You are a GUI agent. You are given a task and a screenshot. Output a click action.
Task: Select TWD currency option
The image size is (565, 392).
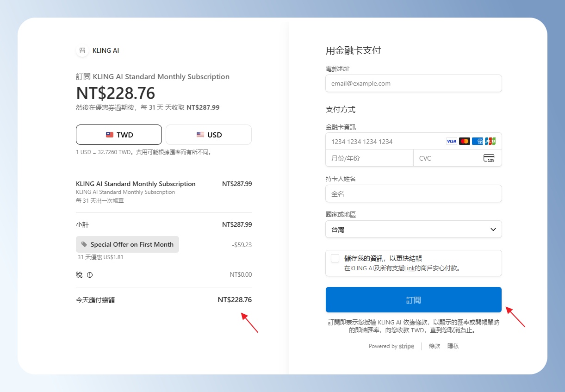pos(119,135)
